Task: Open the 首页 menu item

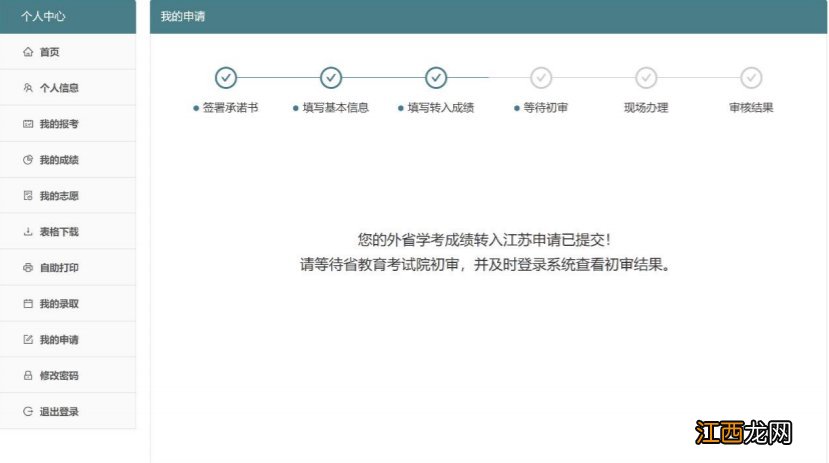Action: [68, 52]
